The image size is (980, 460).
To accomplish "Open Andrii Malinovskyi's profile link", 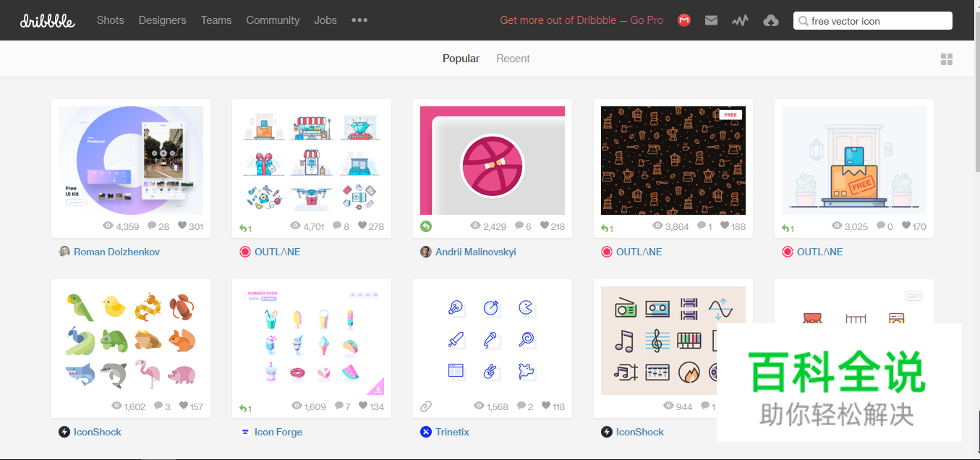I will coord(475,252).
